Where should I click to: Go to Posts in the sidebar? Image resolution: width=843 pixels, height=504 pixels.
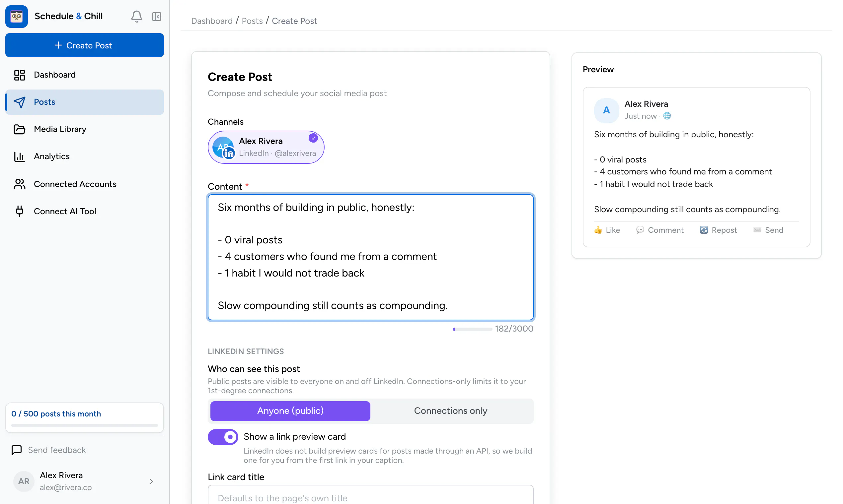tap(84, 102)
